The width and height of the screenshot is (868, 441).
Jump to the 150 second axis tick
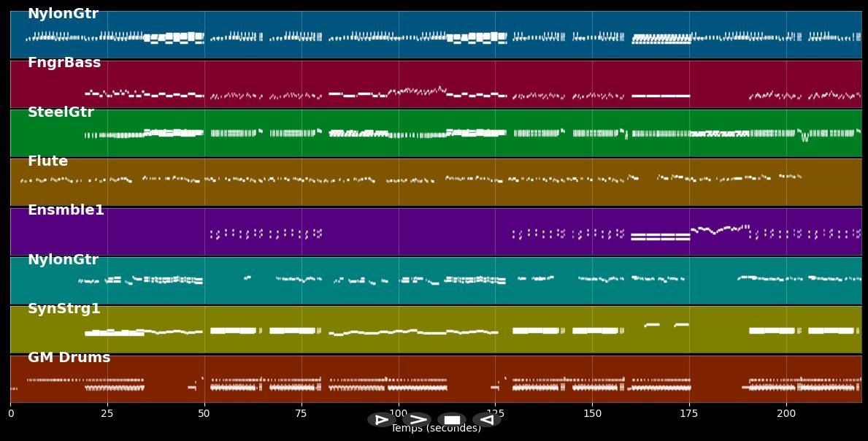tap(592, 414)
